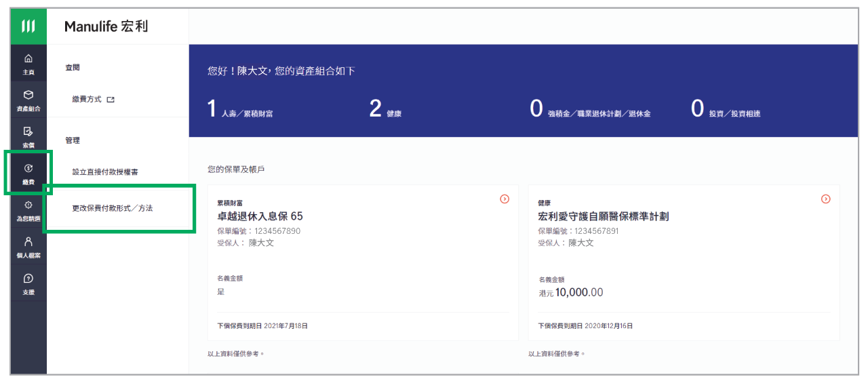Click due date 2021年7月18日 text
The height and width of the screenshot is (381, 868).
click(x=284, y=326)
